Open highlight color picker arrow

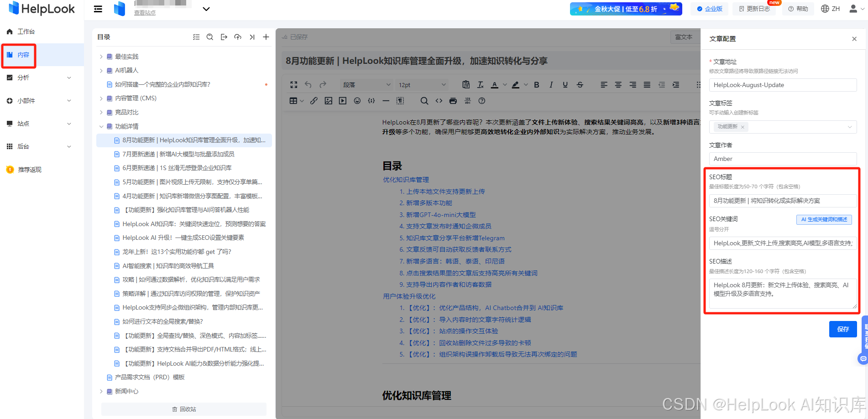tap(526, 85)
